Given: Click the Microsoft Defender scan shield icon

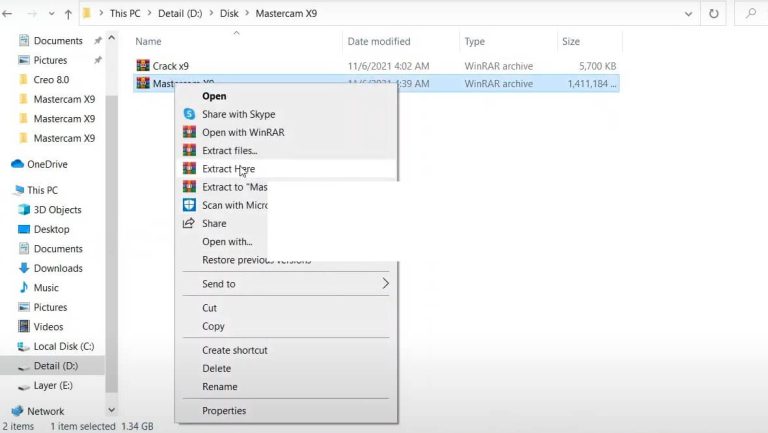Looking at the screenshot, I should coord(189,205).
